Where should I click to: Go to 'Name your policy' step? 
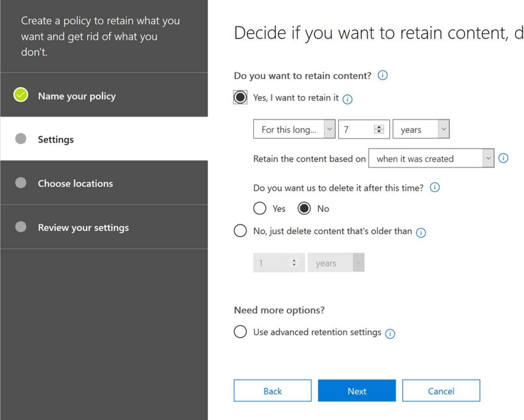point(104,95)
